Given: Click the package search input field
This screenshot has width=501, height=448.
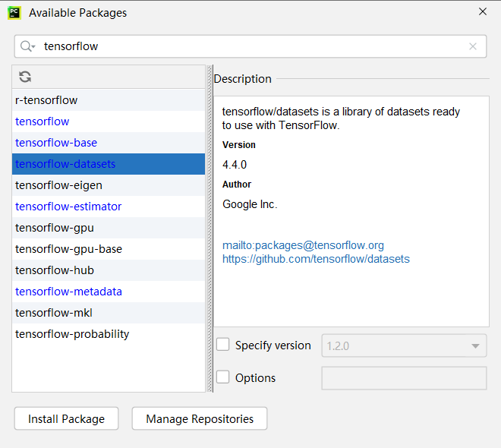Looking at the screenshot, I should tap(250, 46).
